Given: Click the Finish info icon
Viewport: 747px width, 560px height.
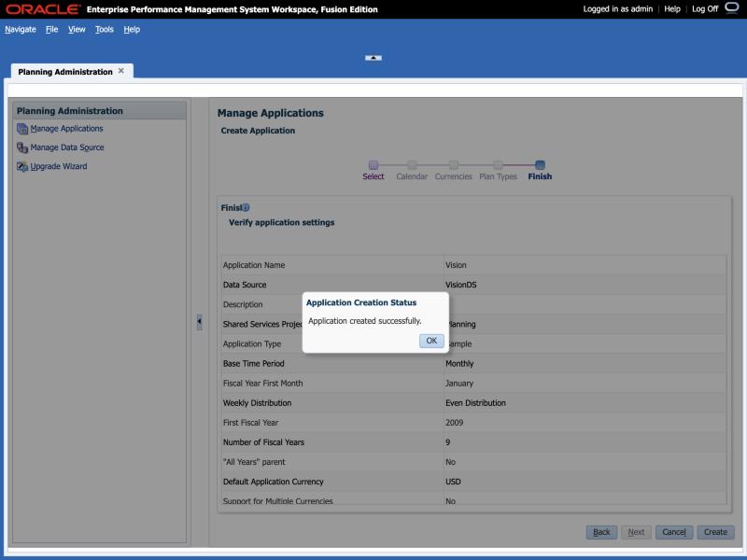Looking at the screenshot, I should click(x=246, y=207).
